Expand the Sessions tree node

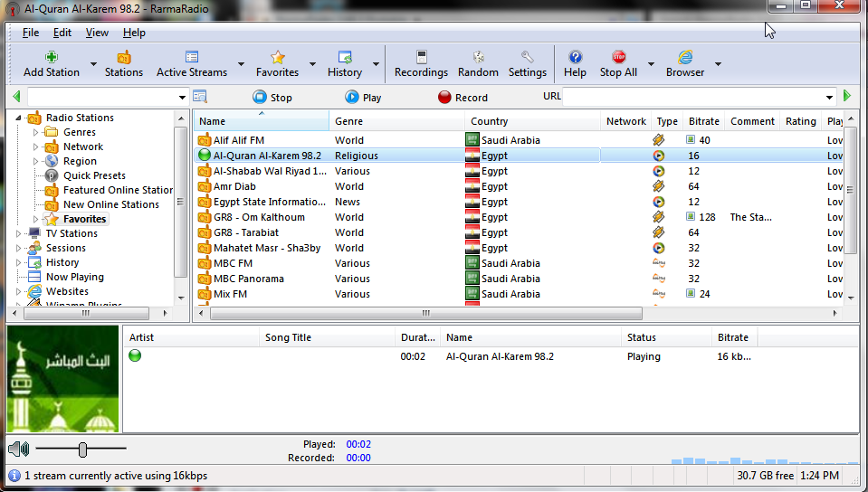(x=18, y=248)
